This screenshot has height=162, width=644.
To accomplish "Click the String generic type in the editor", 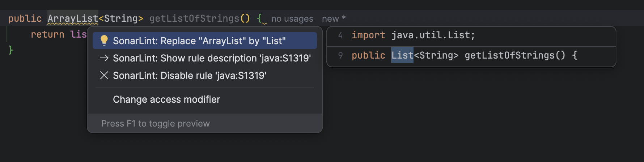I will 121,18.
